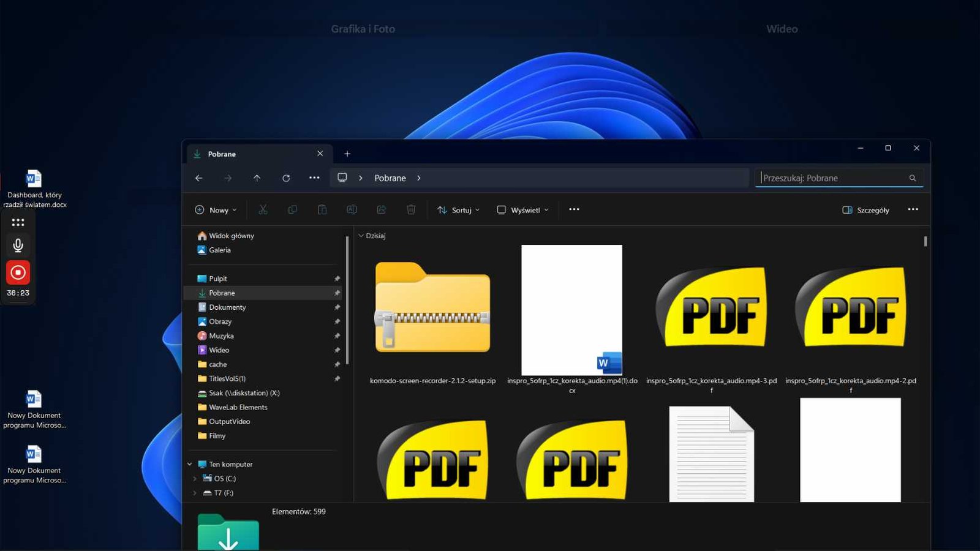Click the Delete trash icon

(x=411, y=210)
